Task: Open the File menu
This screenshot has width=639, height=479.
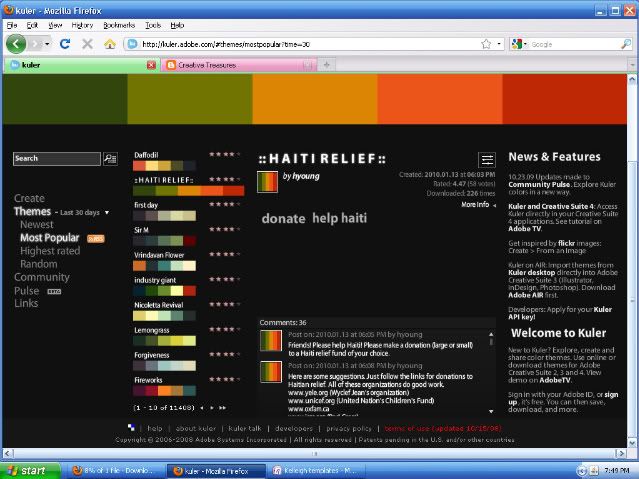Action: [11, 25]
